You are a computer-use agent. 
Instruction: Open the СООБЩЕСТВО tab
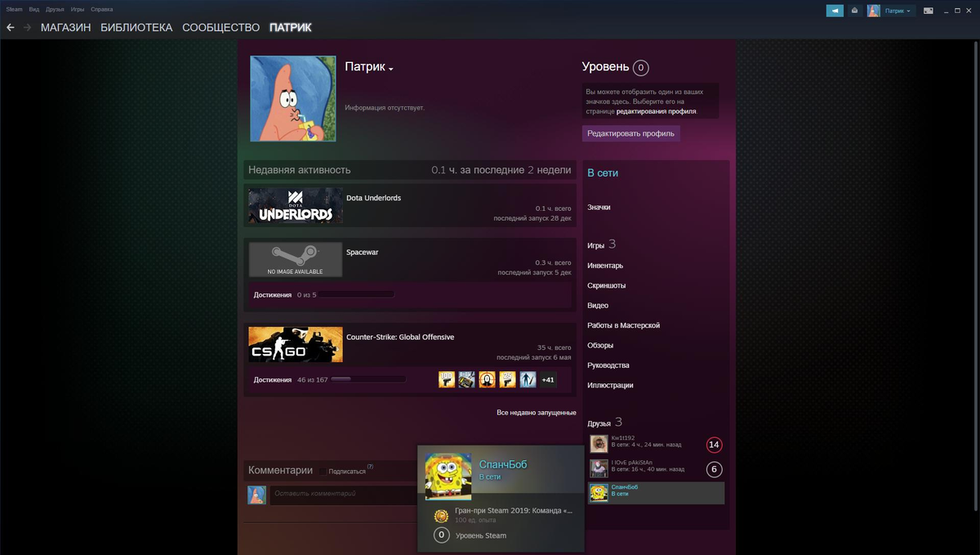[x=220, y=28]
